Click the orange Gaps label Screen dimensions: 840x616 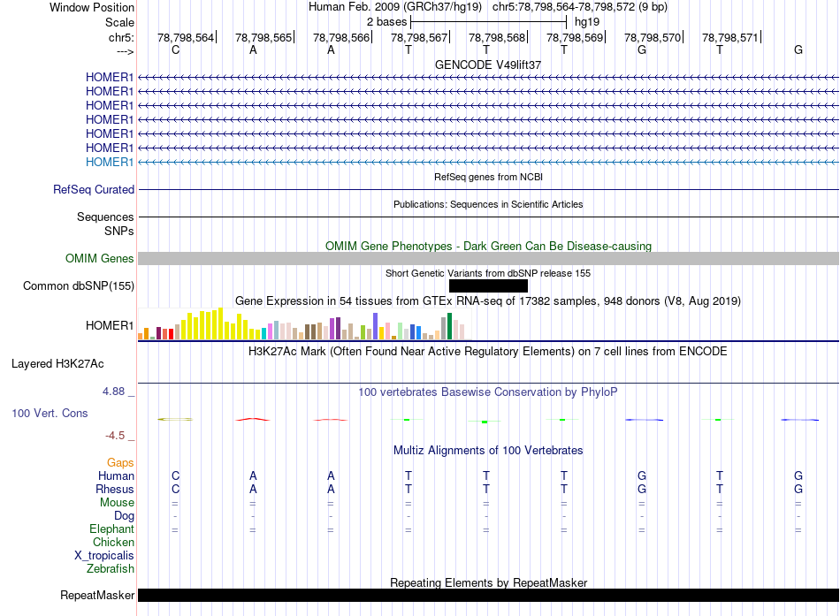click(x=120, y=462)
